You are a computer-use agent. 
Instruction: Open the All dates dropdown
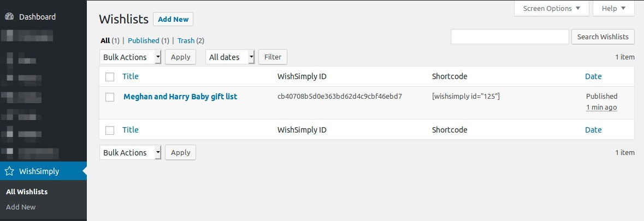point(230,57)
